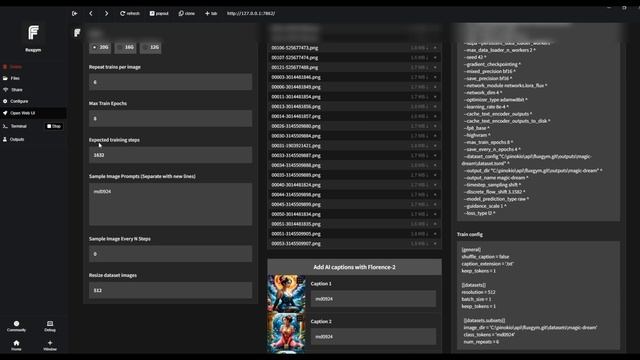Select the 16G VRAM option

pos(125,47)
